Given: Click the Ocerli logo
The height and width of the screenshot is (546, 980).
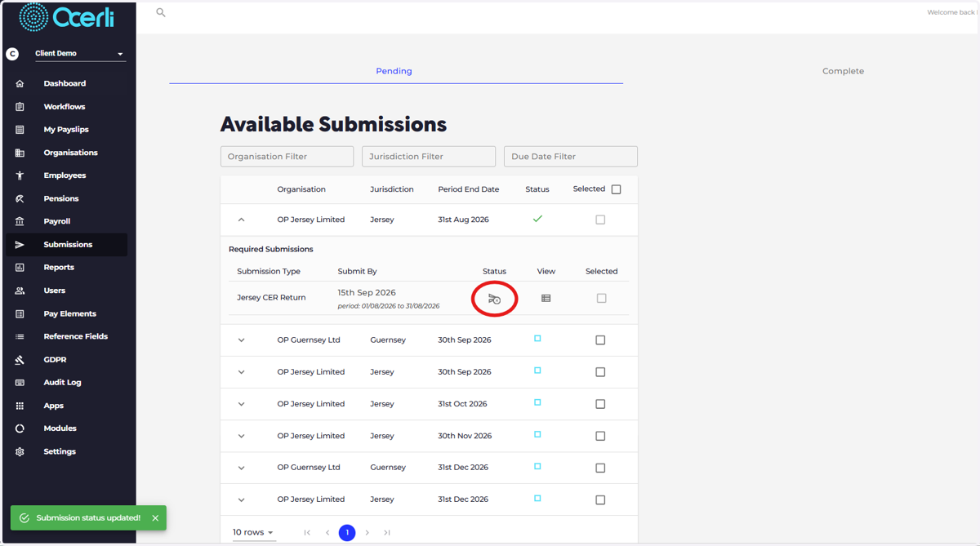Looking at the screenshot, I should [x=66, y=16].
